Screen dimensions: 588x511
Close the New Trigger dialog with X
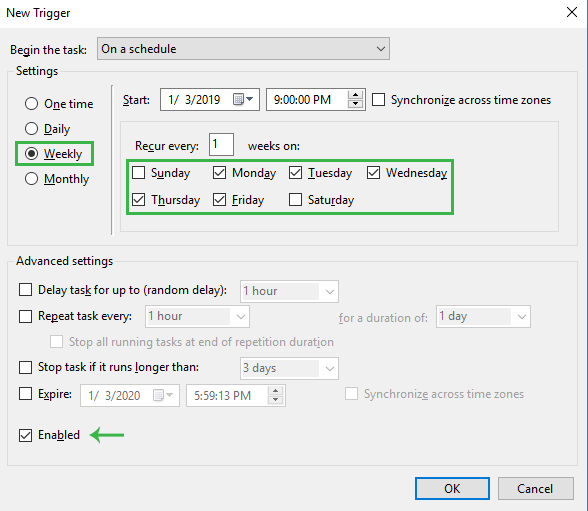[x=572, y=12]
